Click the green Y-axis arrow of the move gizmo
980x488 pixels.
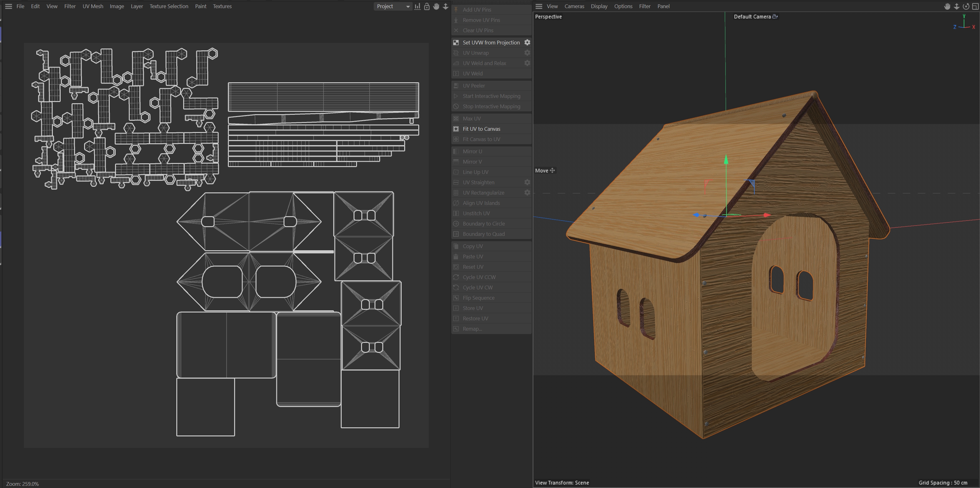click(726, 160)
